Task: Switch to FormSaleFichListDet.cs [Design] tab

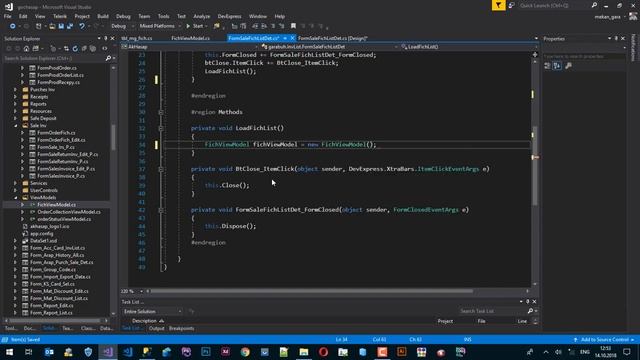Action: [333, 38]
